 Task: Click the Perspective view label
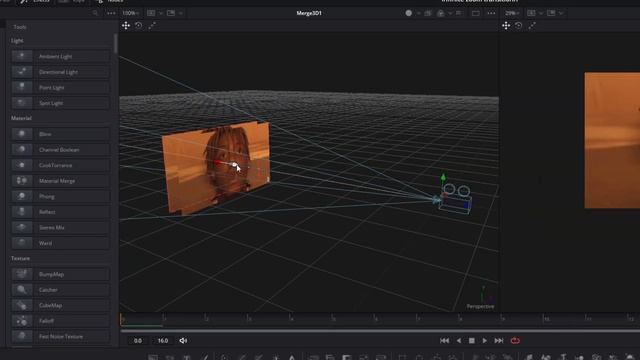pos(480,307)
